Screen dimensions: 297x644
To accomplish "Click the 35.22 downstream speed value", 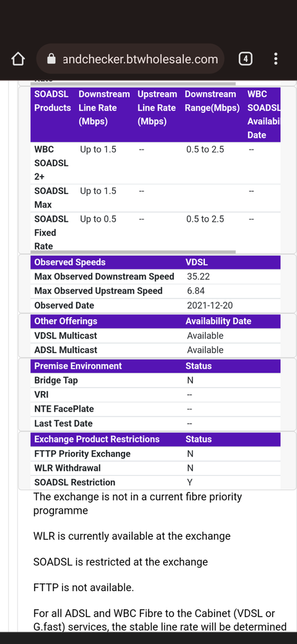I will (x=198, y=277).
